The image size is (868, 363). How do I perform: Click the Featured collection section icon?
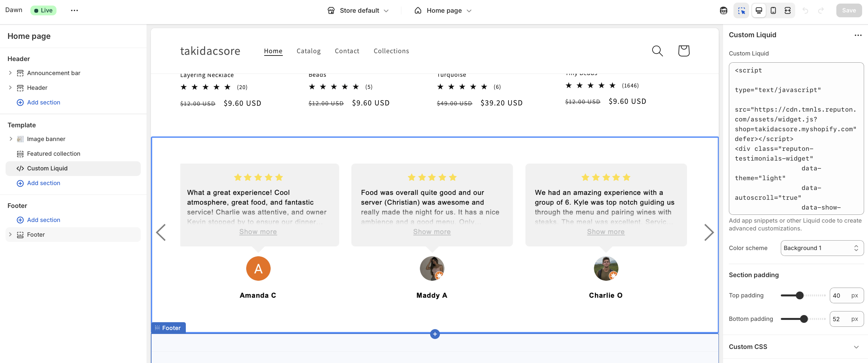[x=20, y=153]
